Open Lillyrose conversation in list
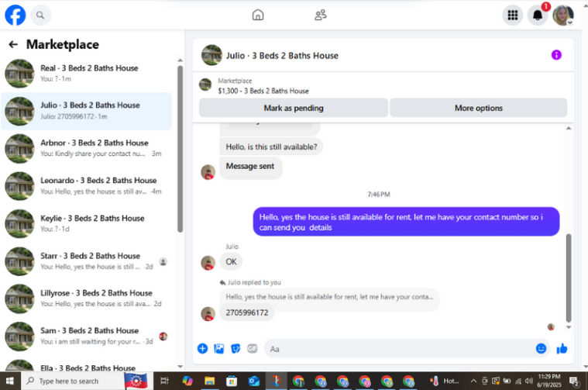Image resolution: width=588 pixels, height=390 pixels. [x=87, y=299]
